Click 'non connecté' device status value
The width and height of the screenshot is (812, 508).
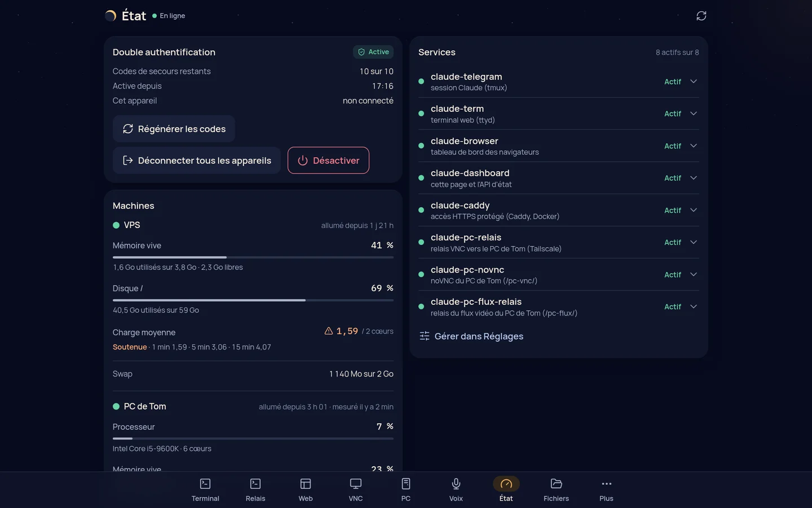368,100
